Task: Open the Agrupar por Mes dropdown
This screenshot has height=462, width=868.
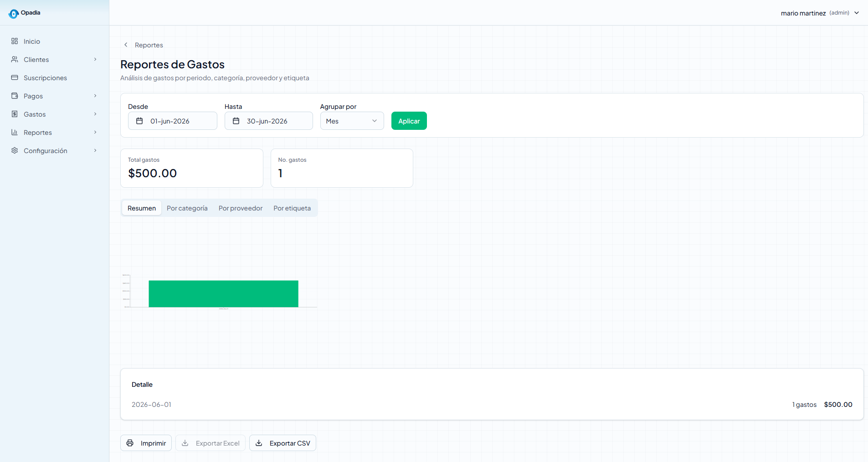Action: pos(352,121)
